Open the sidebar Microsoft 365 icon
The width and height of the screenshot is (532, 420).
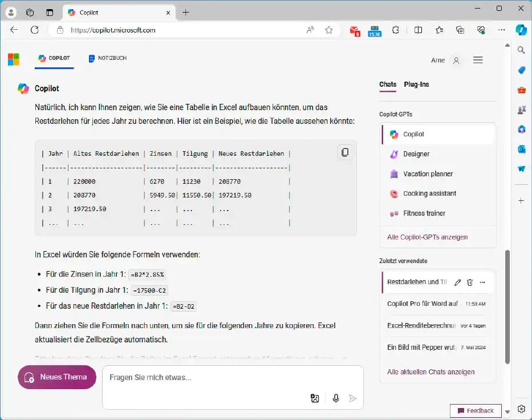pyautogui.click(x=522, y=130)
